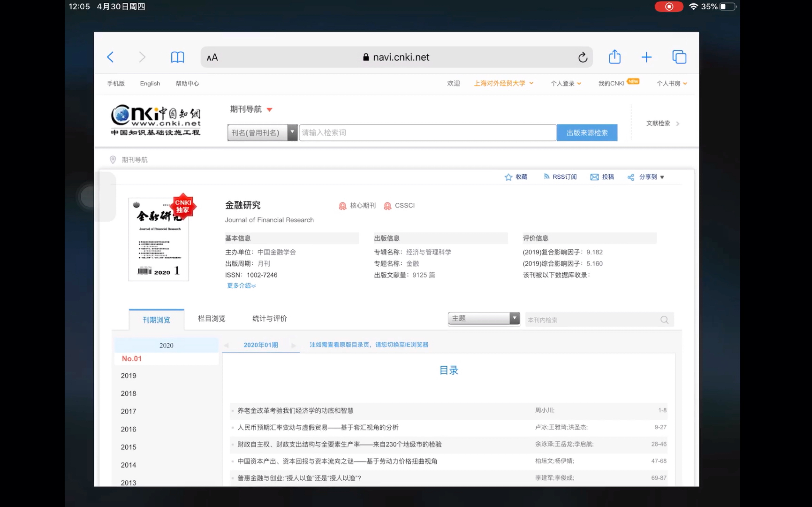The width and height of the screenshot is (812, 507).
Task: Expand year 2015 in issue list
Action: pos(129,447)
